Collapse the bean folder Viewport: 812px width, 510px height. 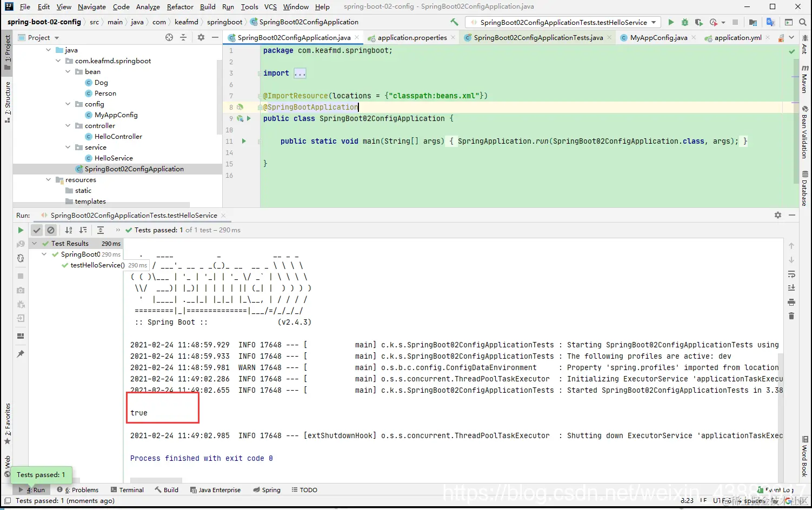[68, 72]
